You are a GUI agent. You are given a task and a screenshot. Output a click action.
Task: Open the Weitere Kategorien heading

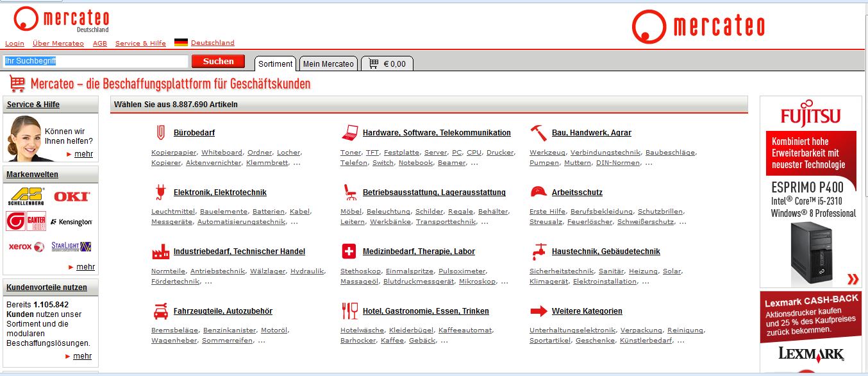click(x=587, y=311)
